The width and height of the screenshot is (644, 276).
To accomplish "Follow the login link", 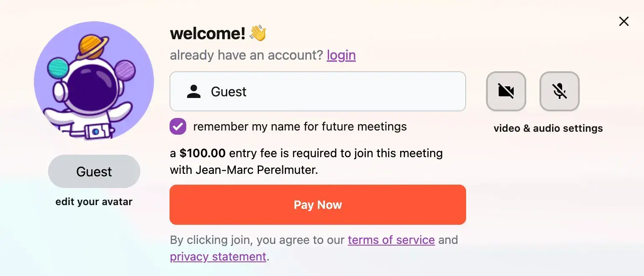I will pyautogui.click(x=341, y=55).
